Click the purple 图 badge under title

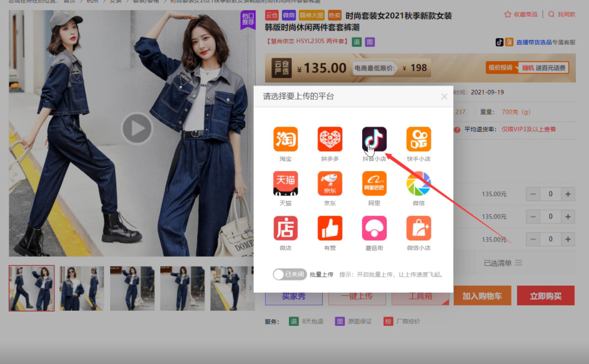[x=370, y=42]
